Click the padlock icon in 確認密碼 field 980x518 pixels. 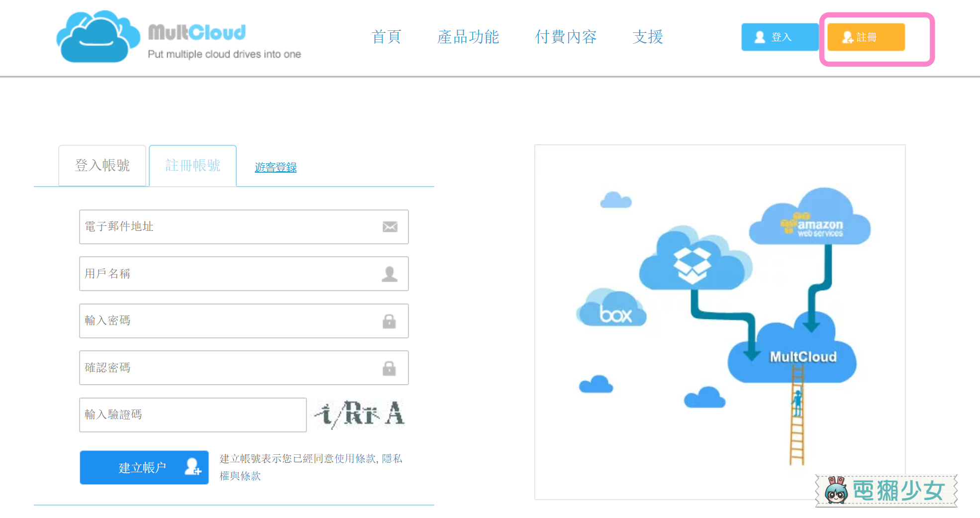pos(389,368)
